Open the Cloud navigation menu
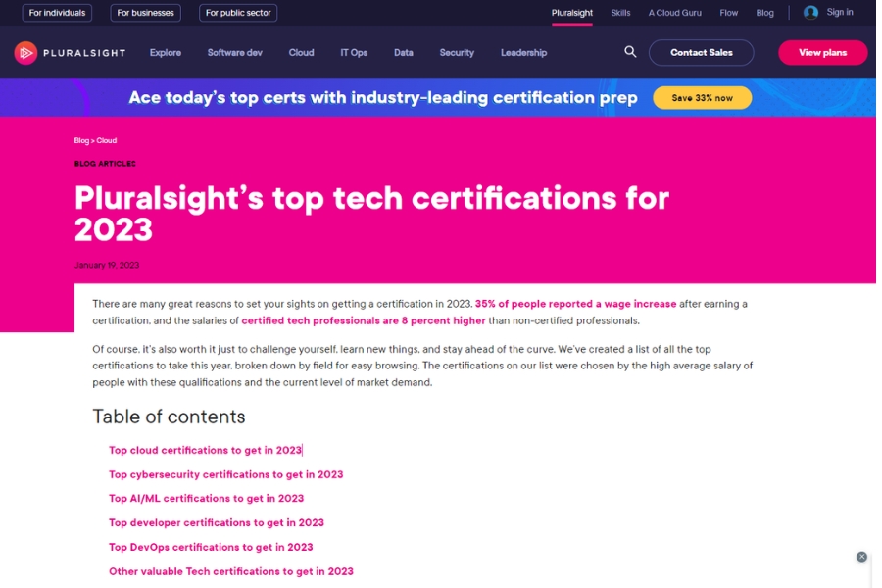Viewport: 882px width, 588px height. click(301, 52)
